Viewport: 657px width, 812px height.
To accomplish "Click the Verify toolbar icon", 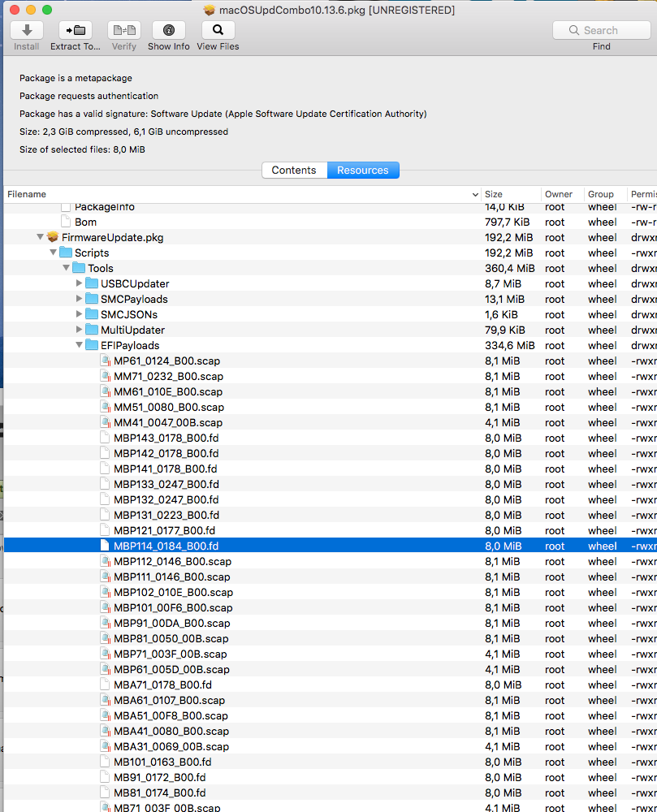I will pyautogui.click(x=124, y=30).
